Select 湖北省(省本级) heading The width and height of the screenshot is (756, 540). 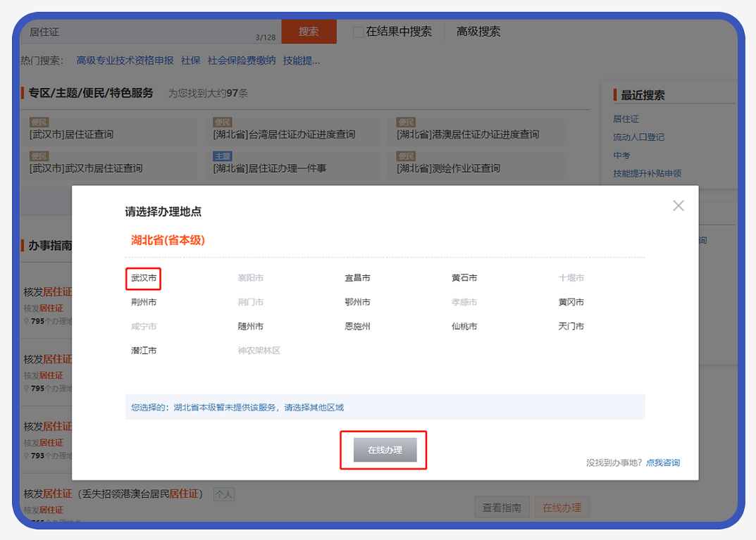(x=168, y=240)
